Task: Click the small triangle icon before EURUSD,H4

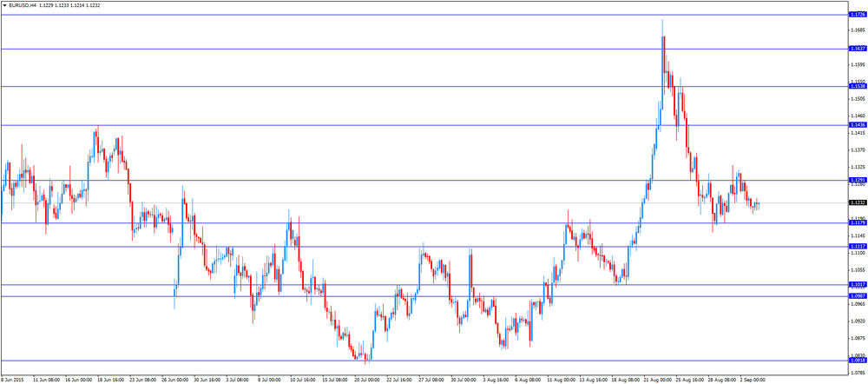Action: coord(4,5)
